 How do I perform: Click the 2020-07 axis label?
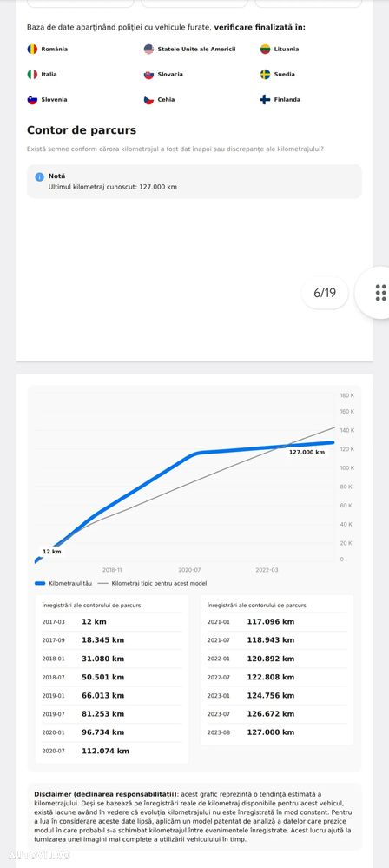[x=188, y=569]
